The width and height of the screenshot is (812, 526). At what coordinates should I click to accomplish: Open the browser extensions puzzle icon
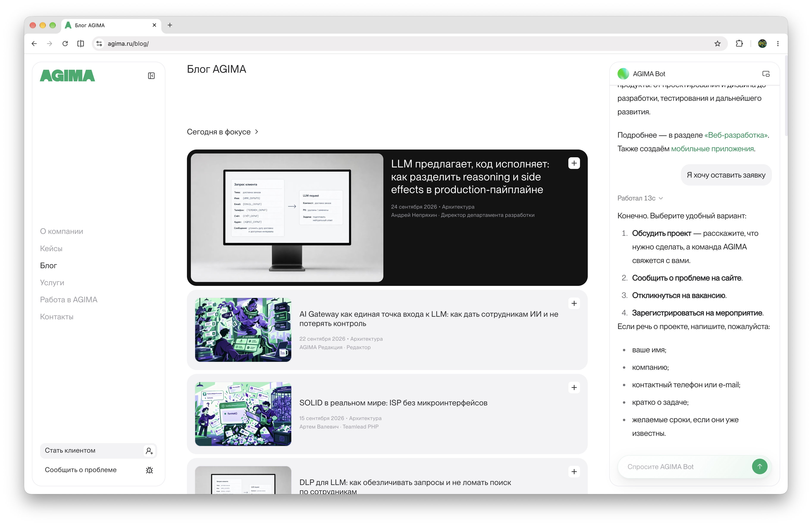point(739,44)
